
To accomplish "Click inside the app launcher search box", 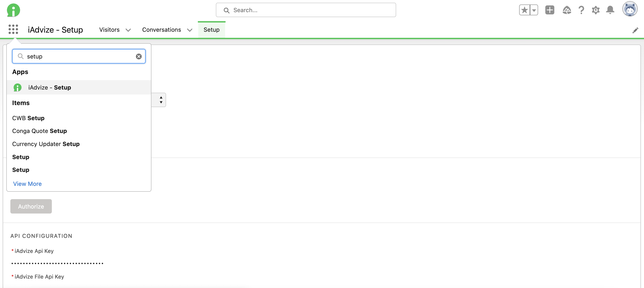I will click(79, 56).
